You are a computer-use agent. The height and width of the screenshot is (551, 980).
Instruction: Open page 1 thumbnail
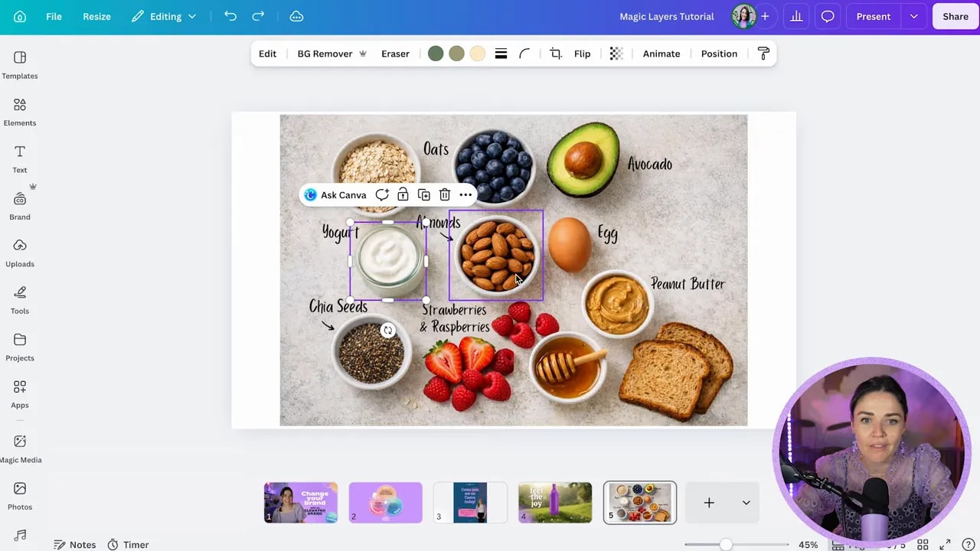point(301,503)
